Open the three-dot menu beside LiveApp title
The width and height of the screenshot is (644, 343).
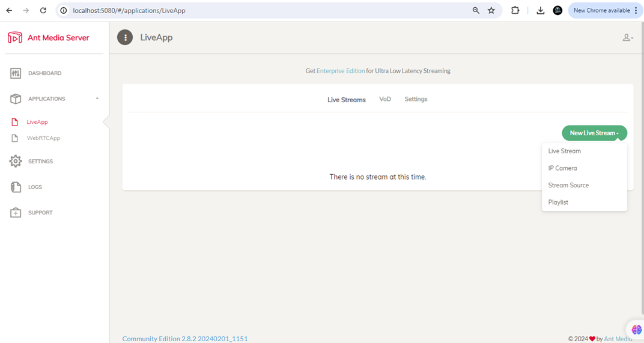tap(125, 37)
